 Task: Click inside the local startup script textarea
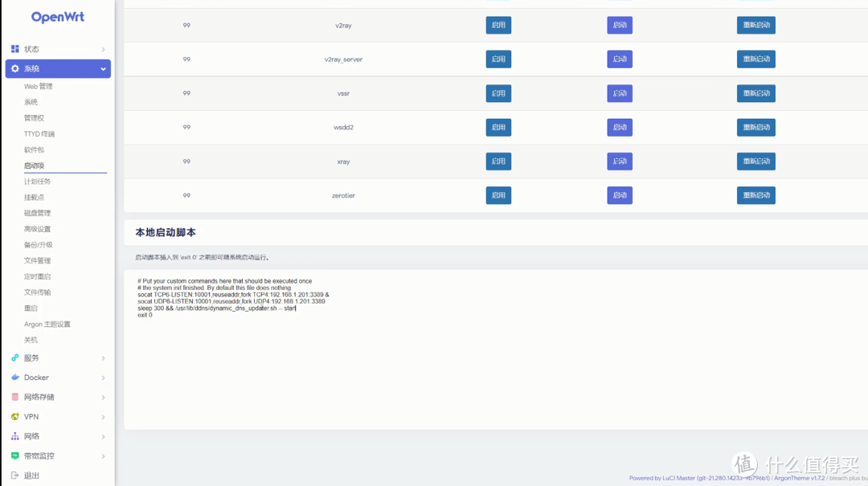point(496,349)
